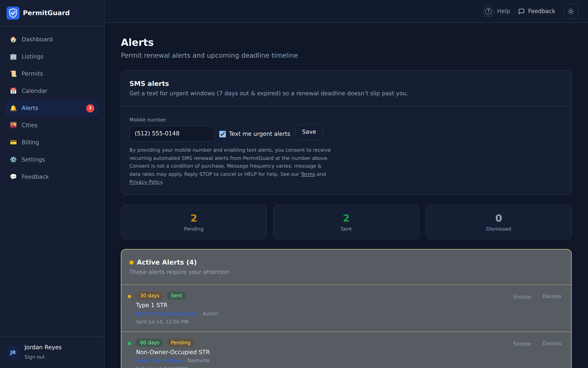588x368 pixels.
Task: Dismiss the Non-Owner-Occupied STR alert
Action: [x=552, y=343]
